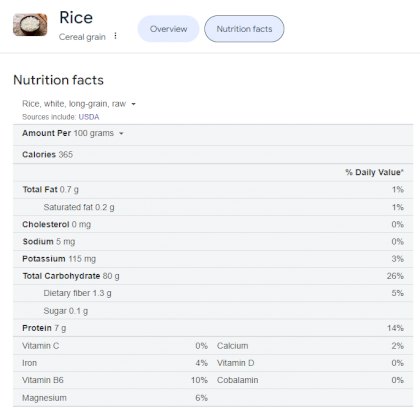Click the Rice title heading
420x410 pixels.
point(76,18)
